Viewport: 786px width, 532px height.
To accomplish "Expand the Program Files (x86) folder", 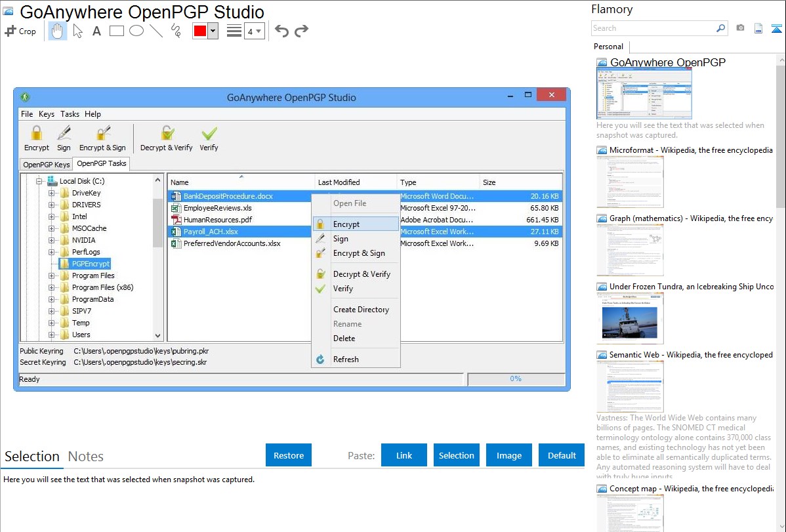I will click(x=51, y=288).
